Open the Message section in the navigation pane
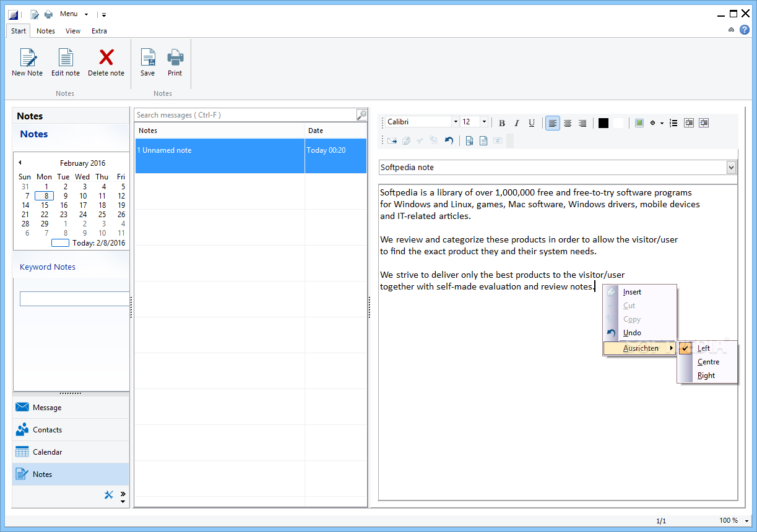 point(71,408)
